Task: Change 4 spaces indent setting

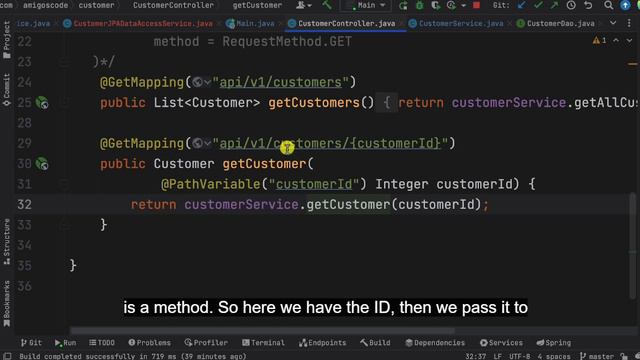Action: (x=554, y=356)
